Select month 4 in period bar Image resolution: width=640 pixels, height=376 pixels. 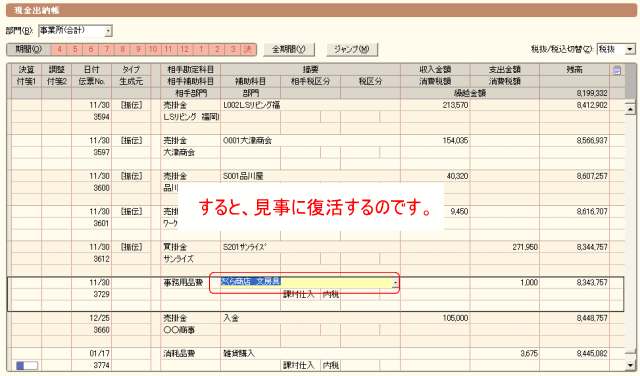(59, 49)
